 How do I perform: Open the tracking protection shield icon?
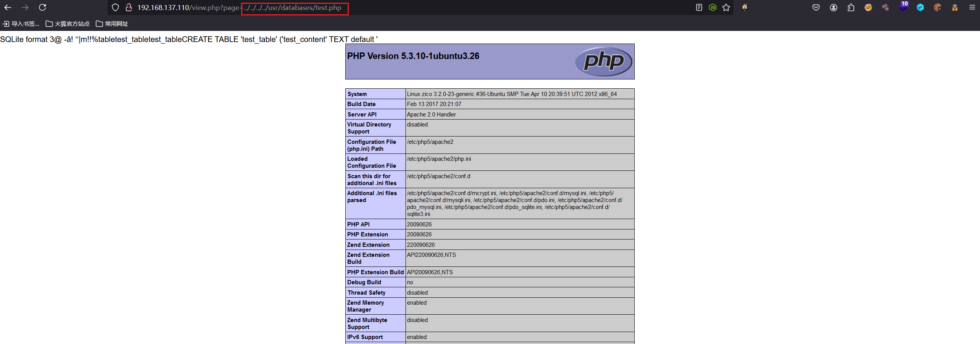tap(115, 7)
